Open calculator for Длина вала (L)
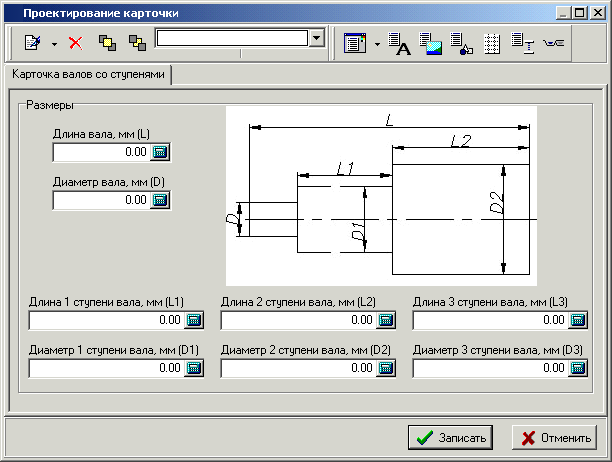The height and width of the screenshot is (462, 612). pyautogui.click(x=160, y=152)
